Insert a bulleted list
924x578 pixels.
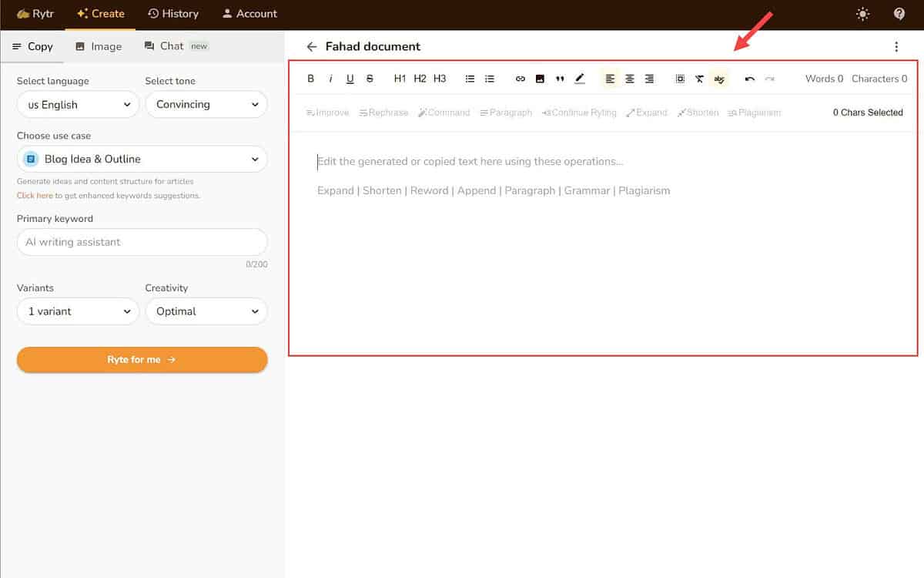[x=470, y=79]
